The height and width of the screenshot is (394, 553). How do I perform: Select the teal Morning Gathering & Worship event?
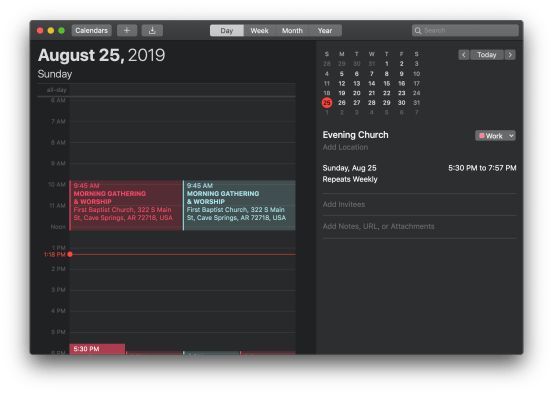point(239,205)
